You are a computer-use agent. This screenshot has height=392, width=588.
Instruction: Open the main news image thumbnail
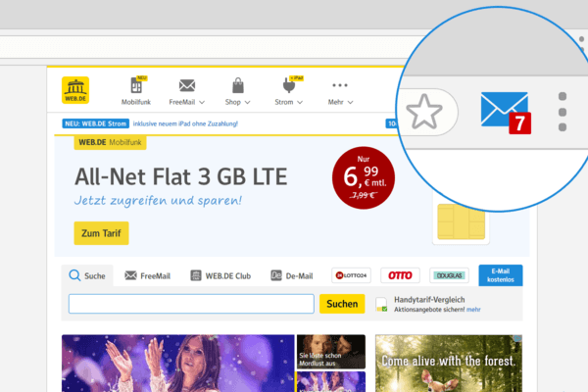click(x=178, y=364)
